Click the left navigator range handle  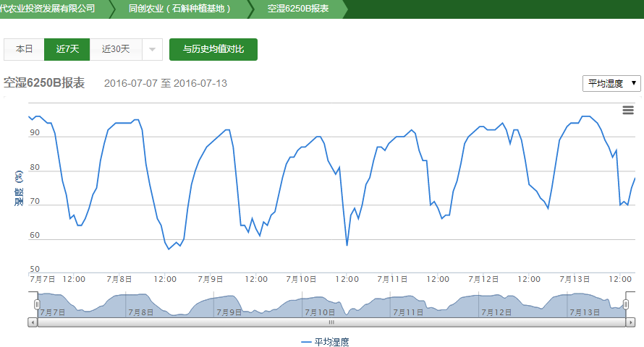(x=37, y=304)
